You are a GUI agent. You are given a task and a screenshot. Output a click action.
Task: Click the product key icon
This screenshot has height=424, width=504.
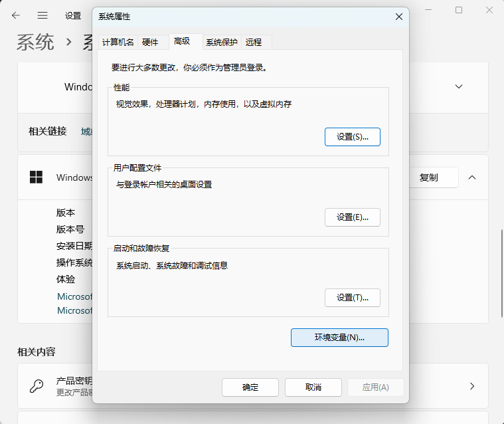(36, 386)
